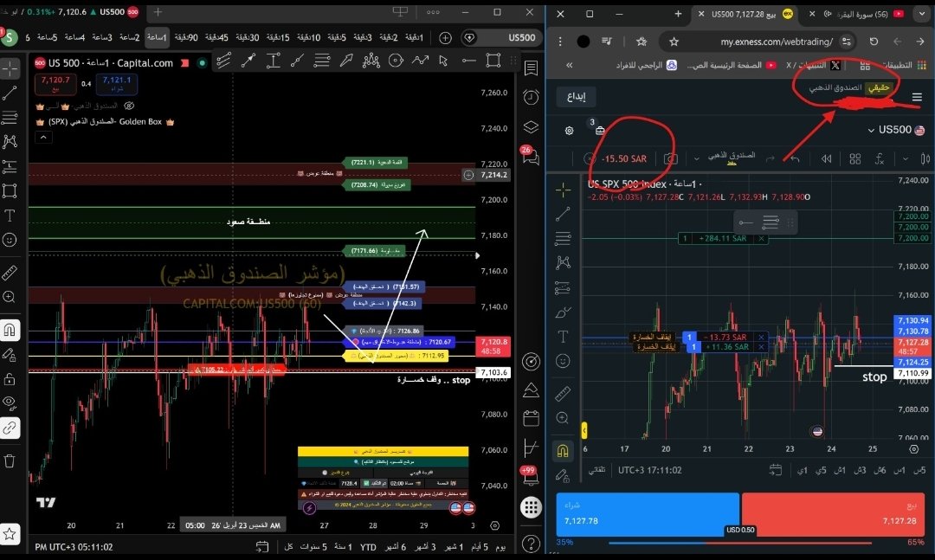
Task: Select the trend line tool in TradingView
Action: click(x=10, y=93)
